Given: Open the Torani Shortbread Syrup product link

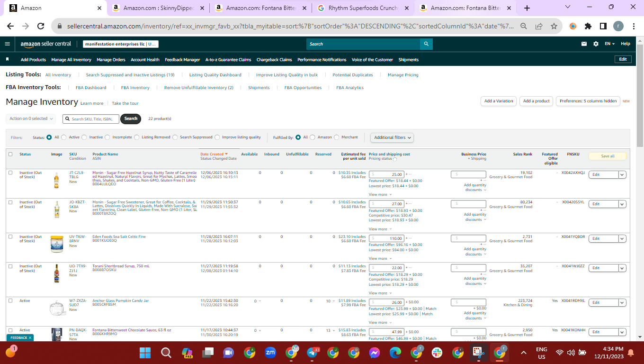Looking at the screenshot, I should coord(121,266).
